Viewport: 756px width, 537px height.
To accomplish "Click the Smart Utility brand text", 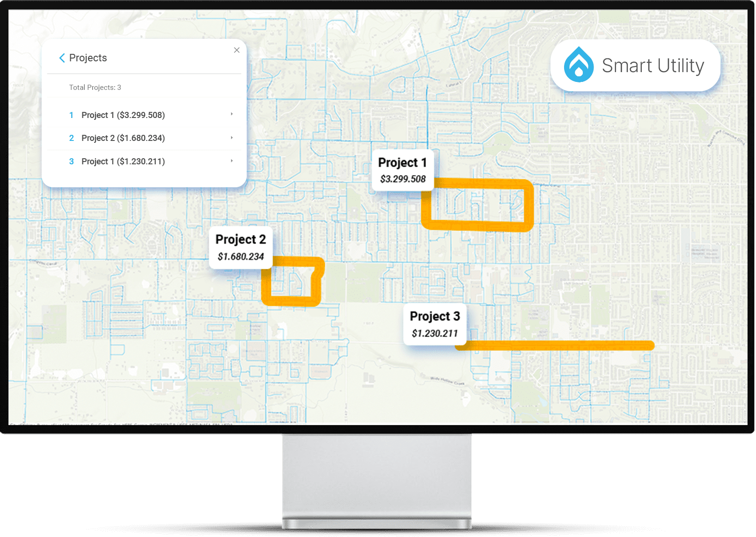I will pyautogui.click(x=653, y=66).
